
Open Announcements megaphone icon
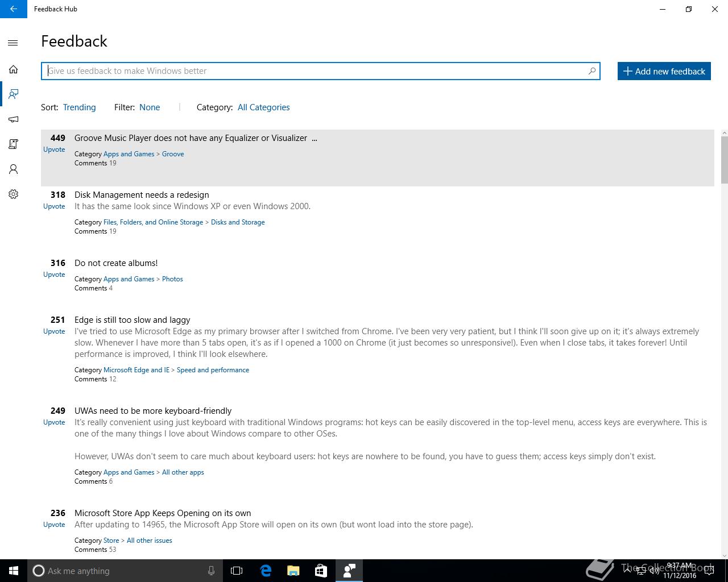[x=13, y=119]
